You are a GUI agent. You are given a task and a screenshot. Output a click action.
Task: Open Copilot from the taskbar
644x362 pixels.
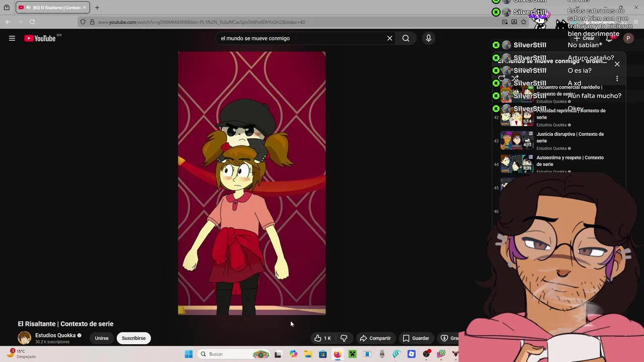293,354
